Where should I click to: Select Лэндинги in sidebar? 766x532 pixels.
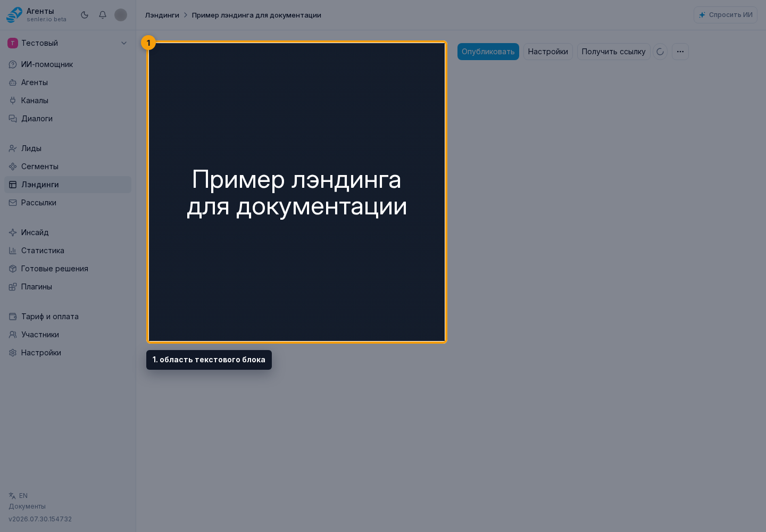pos(68,185)
